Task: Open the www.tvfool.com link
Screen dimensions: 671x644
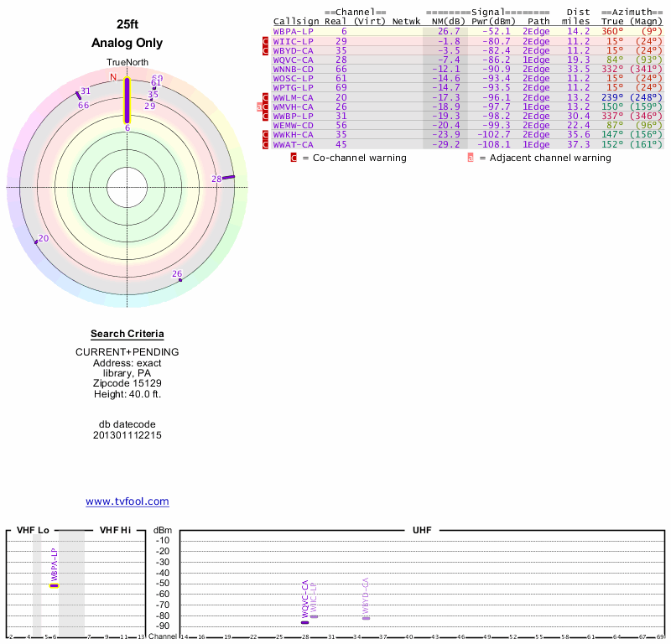Action: click(x=127, y=501)
